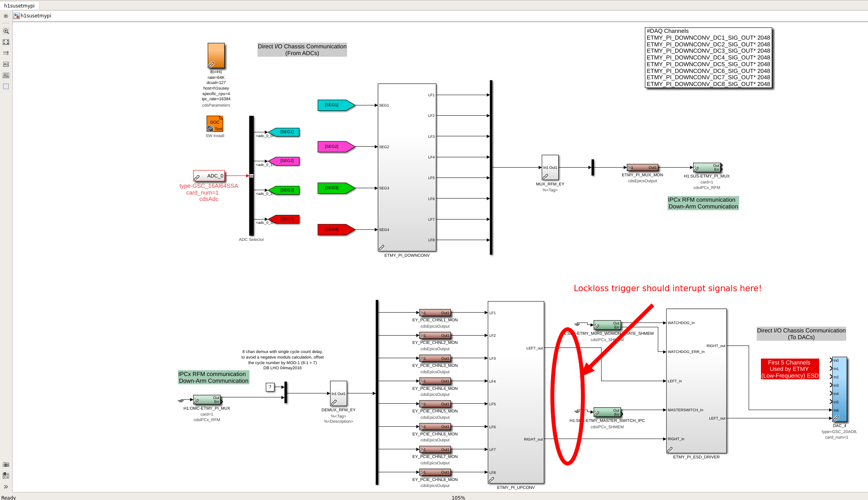Image resolution: width=868 pixels, height=500 pixels.
Task: Select the blue DAC_4 block
Action: pos(839,389)
